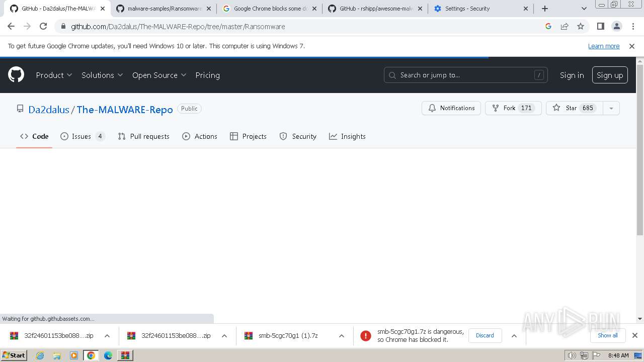This screenshot has width=644, height=362.
Task: Click the Learn more link
Action: [604, 46]
